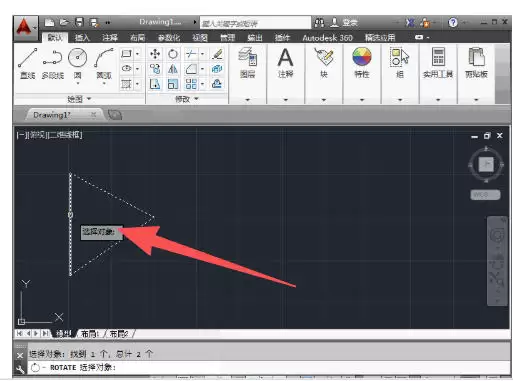Click the Autodesk Exchange X icon
Image resolution: width=513 pixels, height=381 pixels.
[410, 23]
